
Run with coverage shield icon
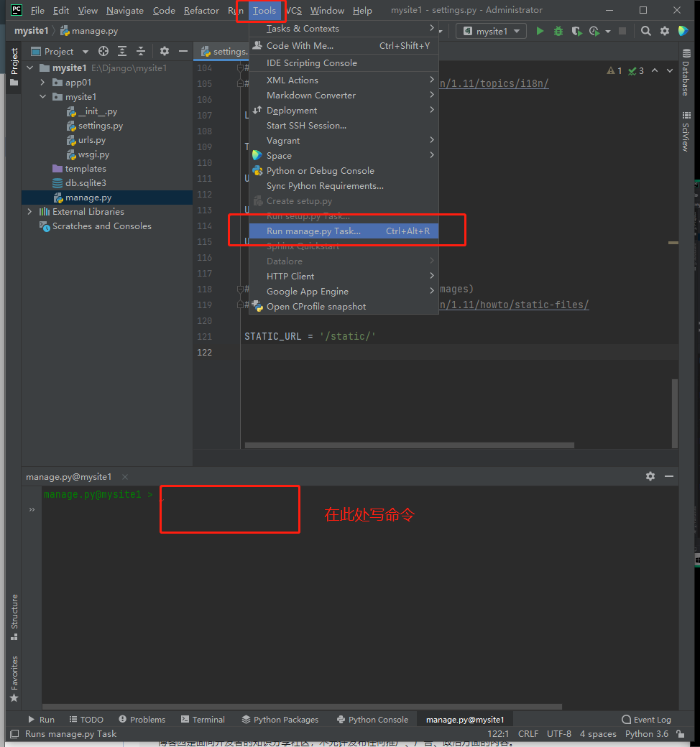coord(576,31)
